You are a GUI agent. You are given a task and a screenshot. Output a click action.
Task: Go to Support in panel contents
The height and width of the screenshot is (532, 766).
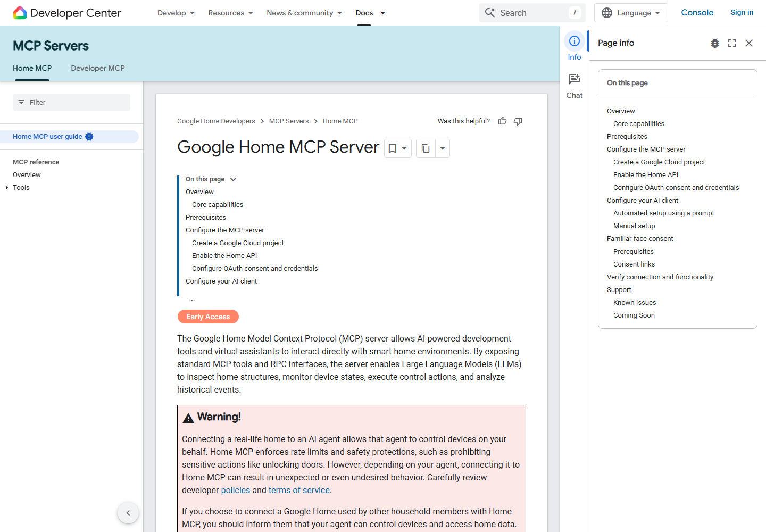coord(619,290)
